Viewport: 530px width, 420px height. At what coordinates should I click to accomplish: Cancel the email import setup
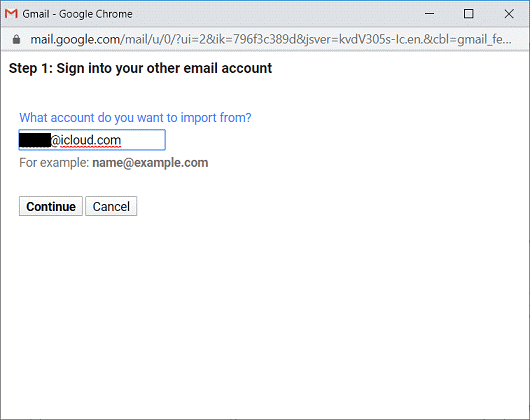[x=111, y=206]
